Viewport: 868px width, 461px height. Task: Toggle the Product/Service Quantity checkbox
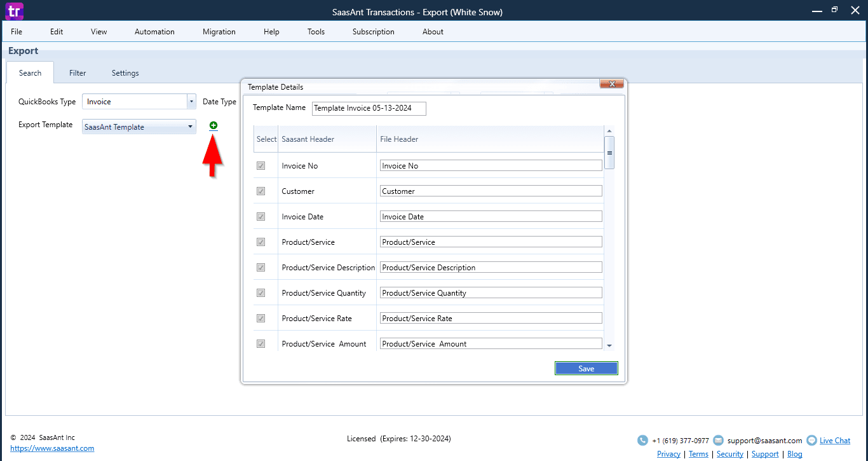click(261, 292)
